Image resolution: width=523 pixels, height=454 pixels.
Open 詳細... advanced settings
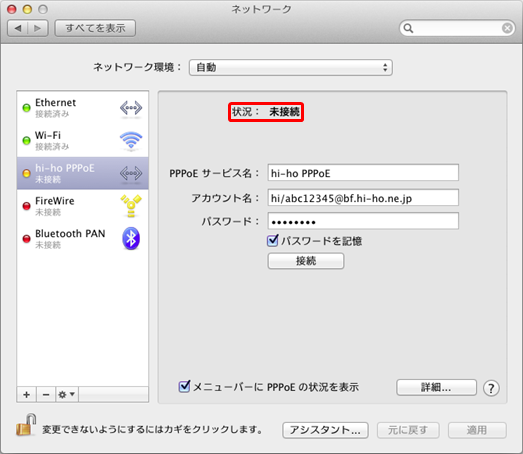click(x=436, y=387)
